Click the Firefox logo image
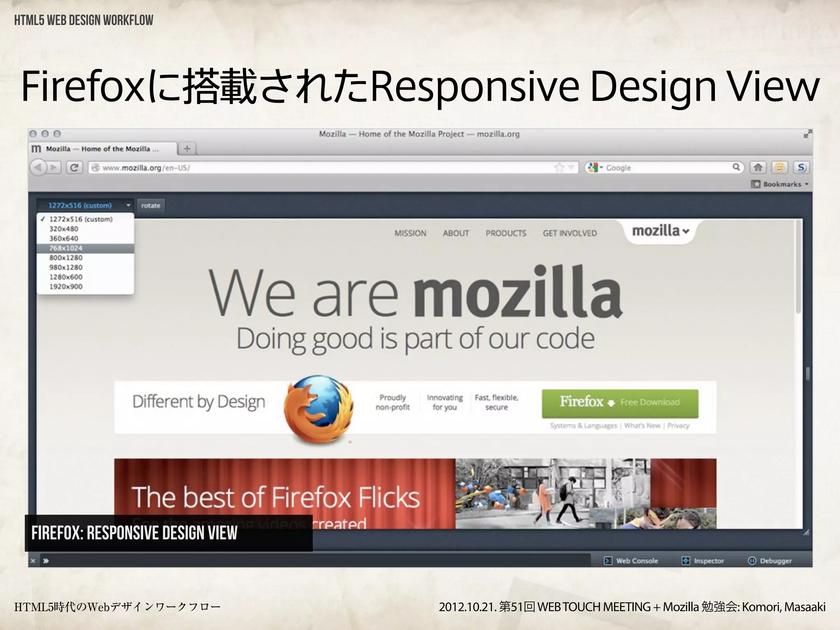This screenshot has height=630, width=840. (x=318, y=410)
